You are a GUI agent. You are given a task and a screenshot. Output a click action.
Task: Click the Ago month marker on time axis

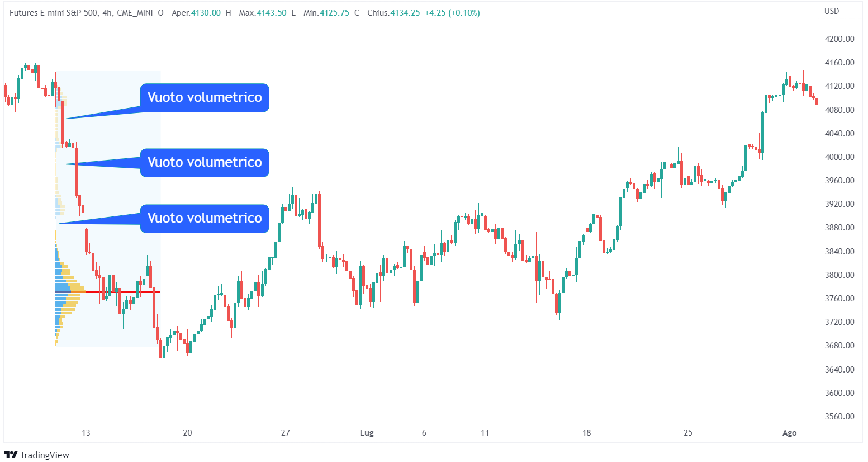789,433
